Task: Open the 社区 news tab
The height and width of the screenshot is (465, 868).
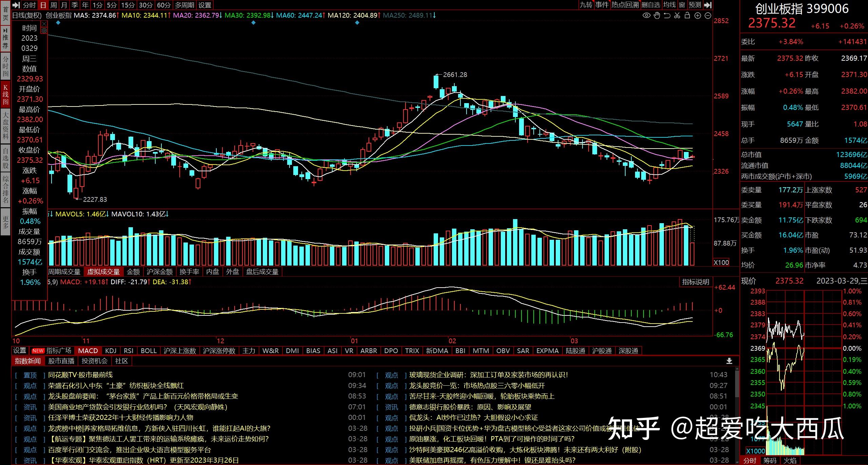Action: click(121, 361)
